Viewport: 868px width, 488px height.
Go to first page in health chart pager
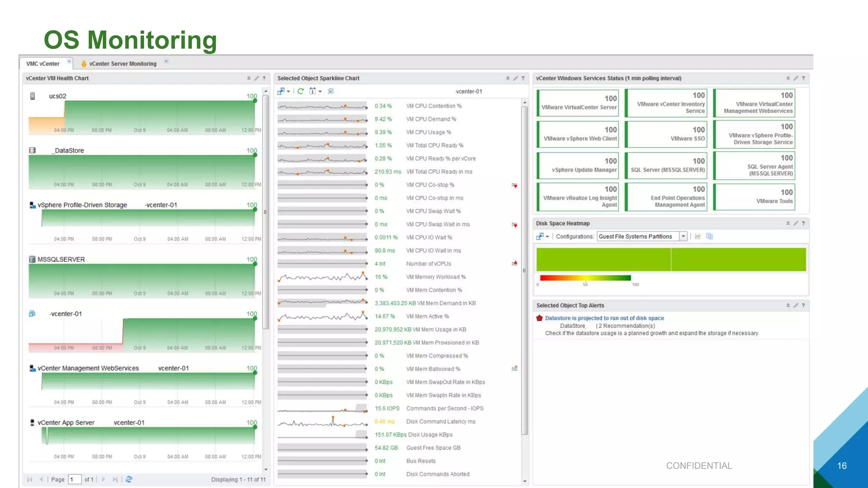tap(30, 479)
